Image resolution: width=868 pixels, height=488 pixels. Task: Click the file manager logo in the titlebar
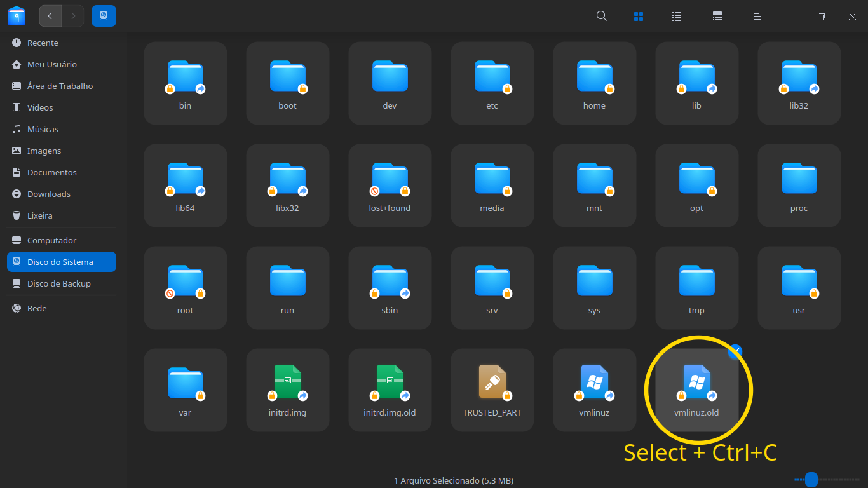[16, 16]
